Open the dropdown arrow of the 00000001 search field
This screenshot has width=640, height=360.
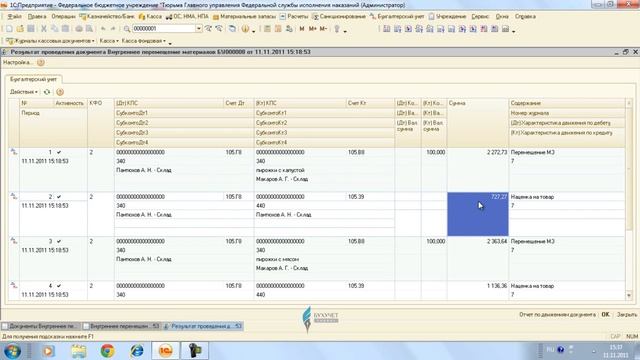pos(199,29)
